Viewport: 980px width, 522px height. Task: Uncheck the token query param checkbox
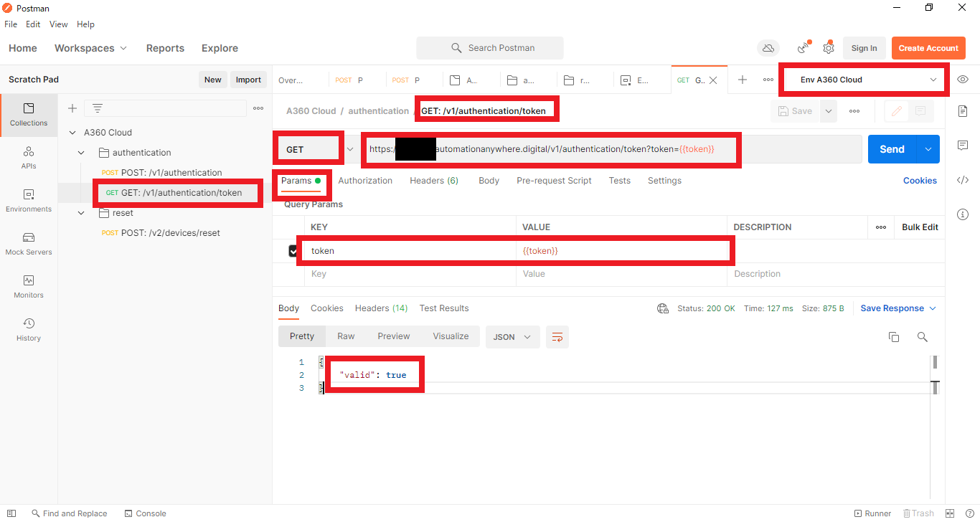[293, 251]
